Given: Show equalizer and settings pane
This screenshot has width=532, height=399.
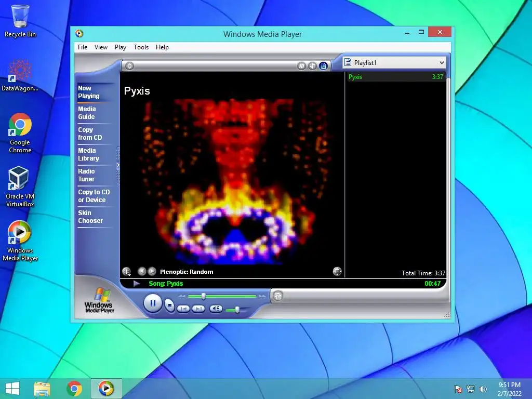Looking at the screenshot, I should tap(312, 66).
